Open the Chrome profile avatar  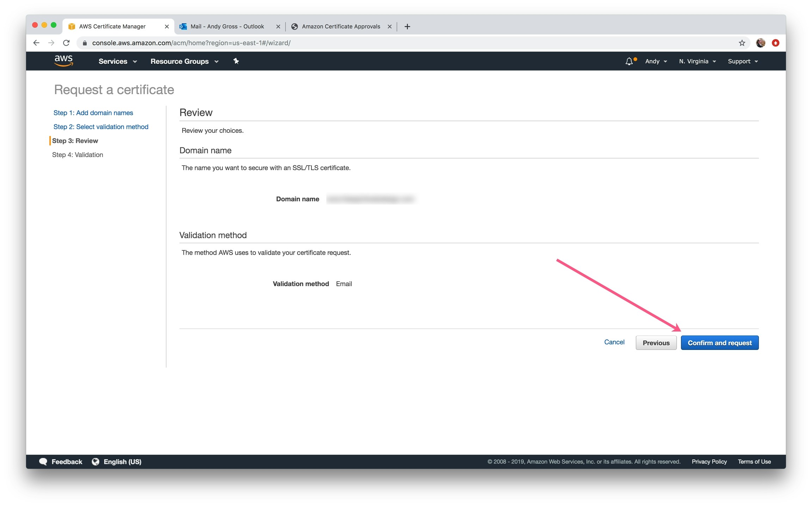coord(761,43)
